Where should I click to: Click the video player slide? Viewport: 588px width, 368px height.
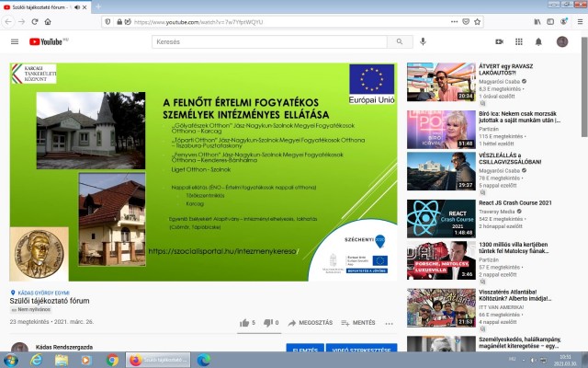tap(203, 172)
